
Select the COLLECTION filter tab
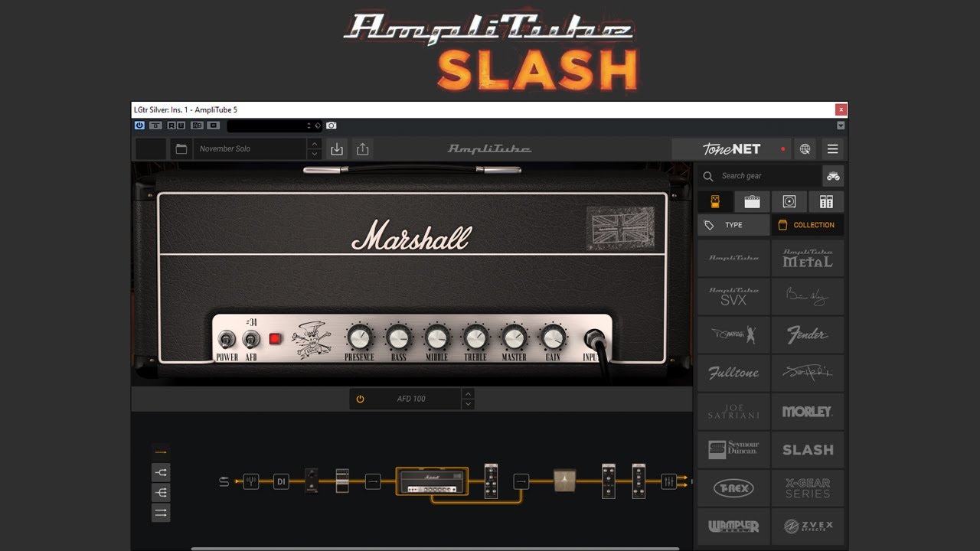[x=807, y=225]
